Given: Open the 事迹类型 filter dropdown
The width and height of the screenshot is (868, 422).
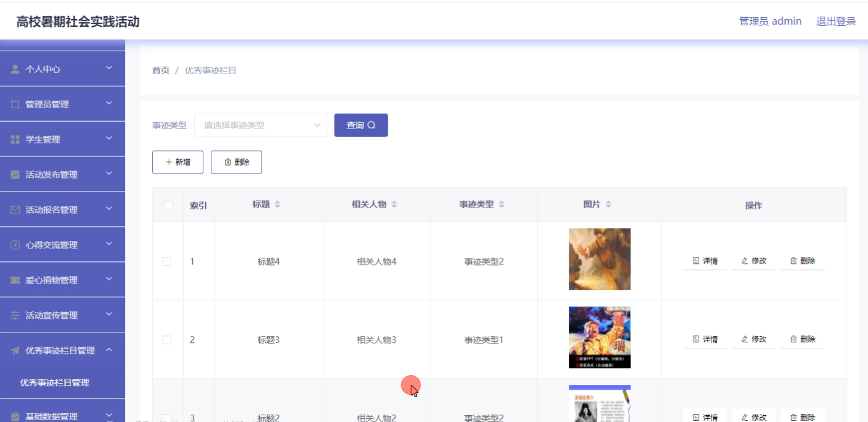Looking at the screenshot, I should point(261,125).
